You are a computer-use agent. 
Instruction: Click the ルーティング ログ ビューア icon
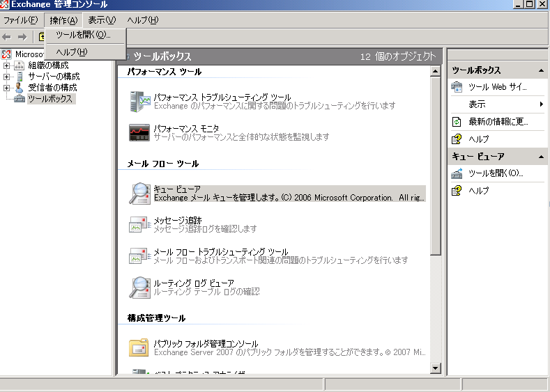click(x=139, y=288)
